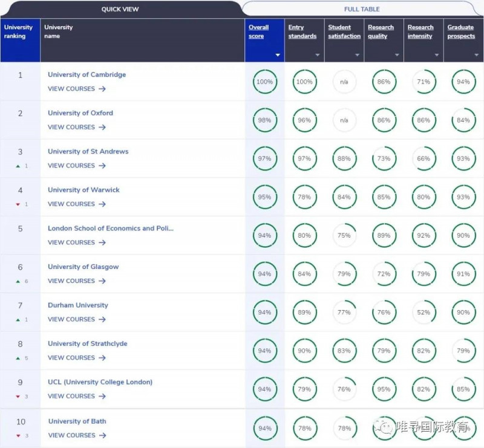Click Glasgow 91% graduate prospects circle
484x448 pixels.
coord(463,274)
